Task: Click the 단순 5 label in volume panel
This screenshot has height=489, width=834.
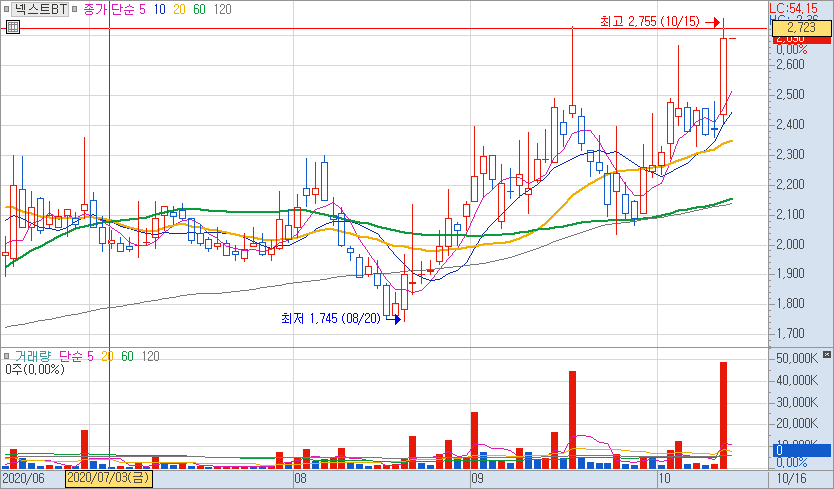Action: 76,356
